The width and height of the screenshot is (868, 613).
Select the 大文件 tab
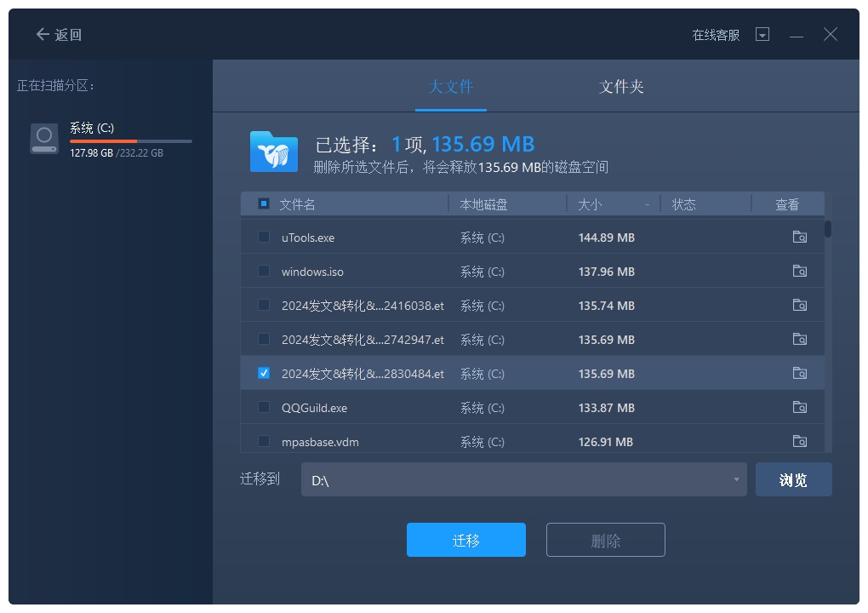[451, 87]
